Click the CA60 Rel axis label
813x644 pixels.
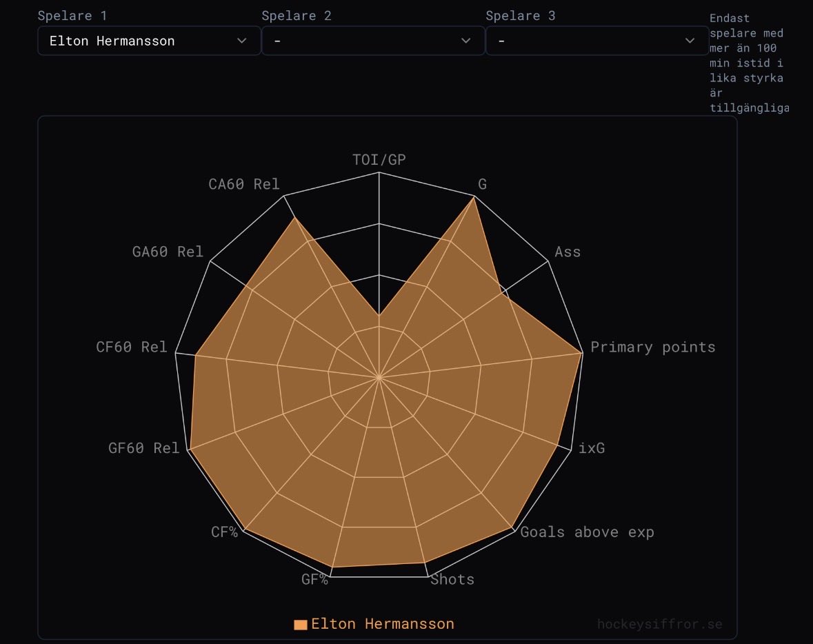click(x=243, y=184)
